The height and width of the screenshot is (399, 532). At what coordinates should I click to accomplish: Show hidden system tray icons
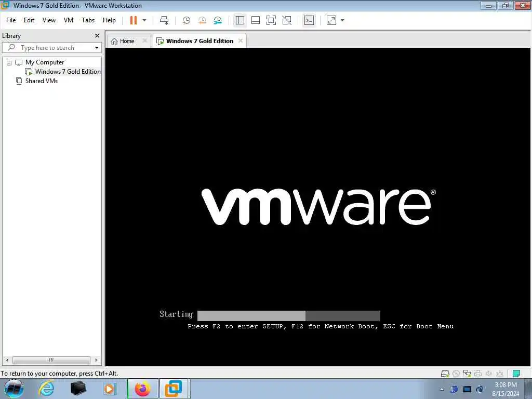pos(442,389)
